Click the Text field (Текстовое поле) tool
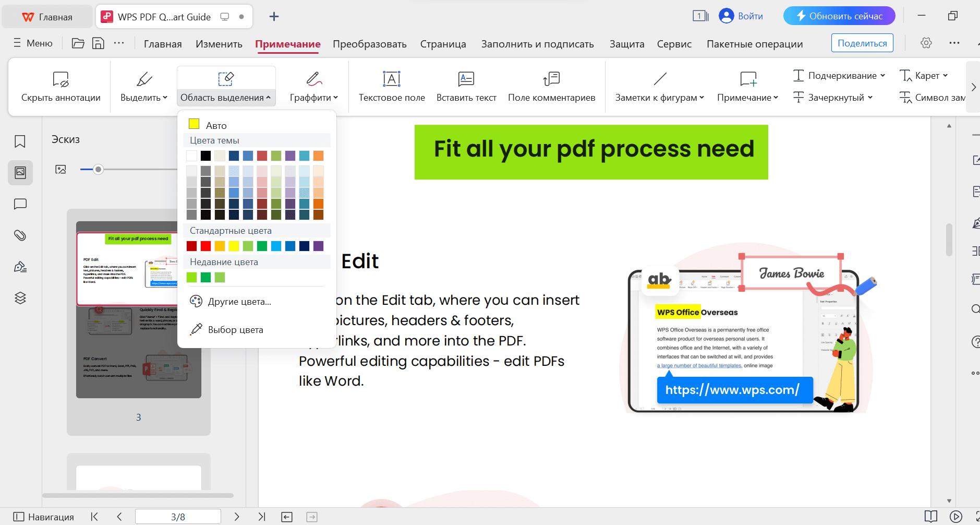980x525 pixels. point(392,86)
